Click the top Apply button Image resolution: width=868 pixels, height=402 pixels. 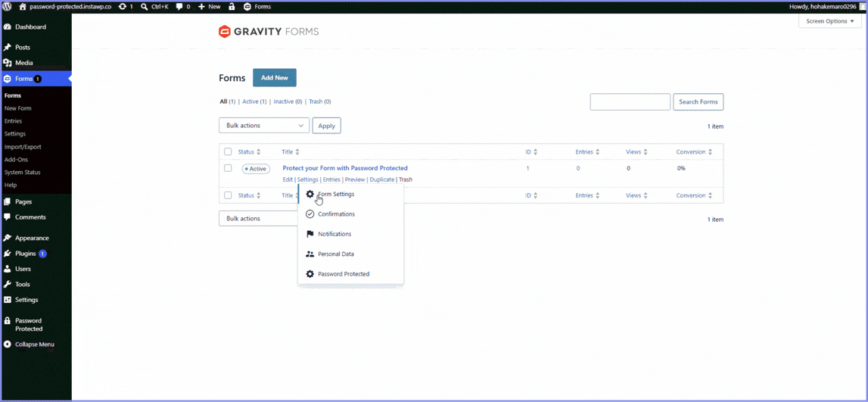click(327, 126)
